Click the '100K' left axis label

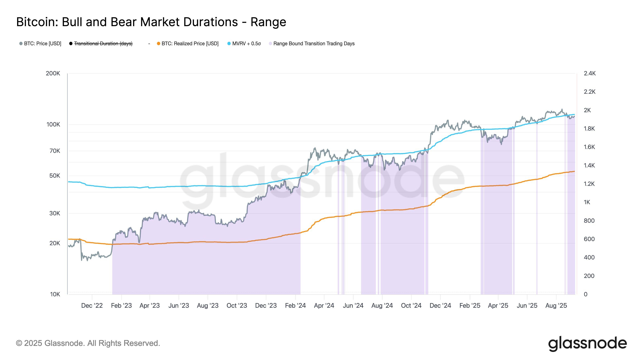pos(53,124)
